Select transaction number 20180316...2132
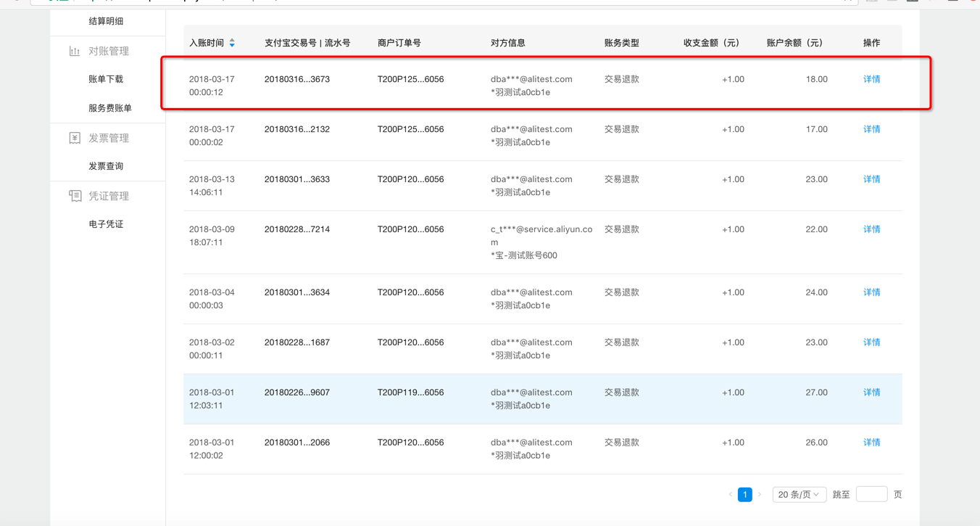Viewport: 980px width, 526px height. (x=297, y=129)
